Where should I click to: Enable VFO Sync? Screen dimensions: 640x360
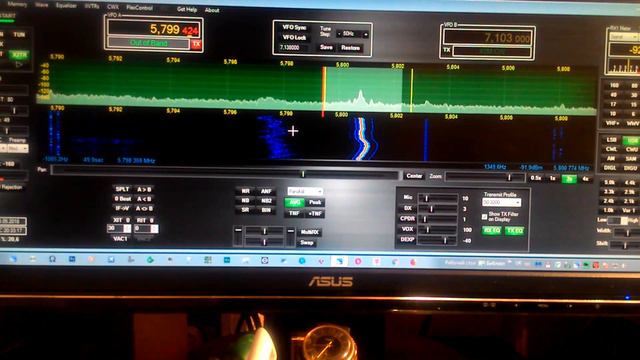coord(294,28)
